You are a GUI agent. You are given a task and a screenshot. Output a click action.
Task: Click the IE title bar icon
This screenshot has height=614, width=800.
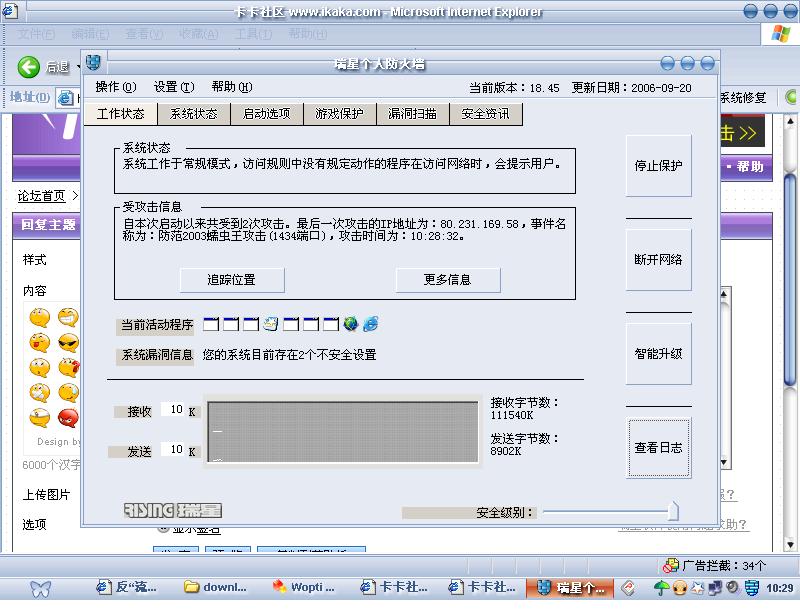10,10
